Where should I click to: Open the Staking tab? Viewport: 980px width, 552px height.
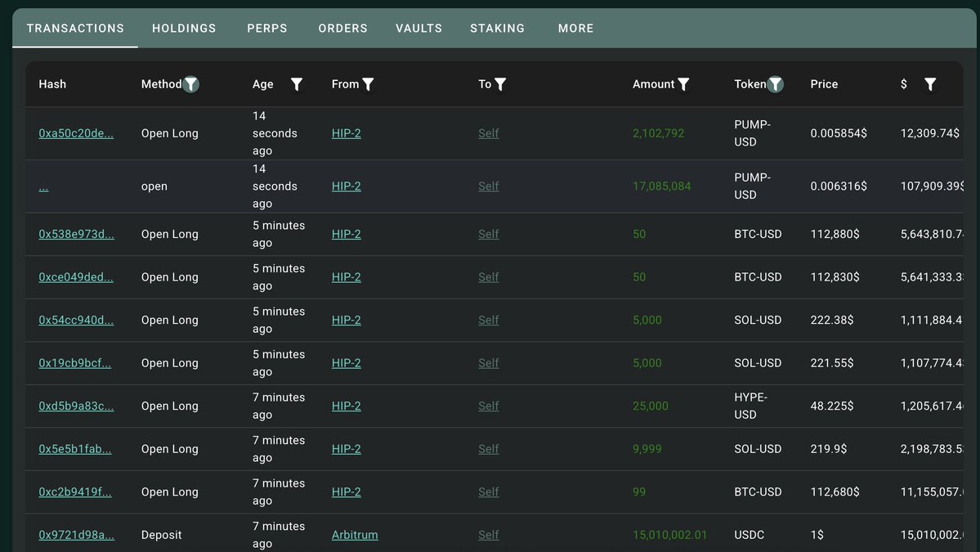(497, 29)
